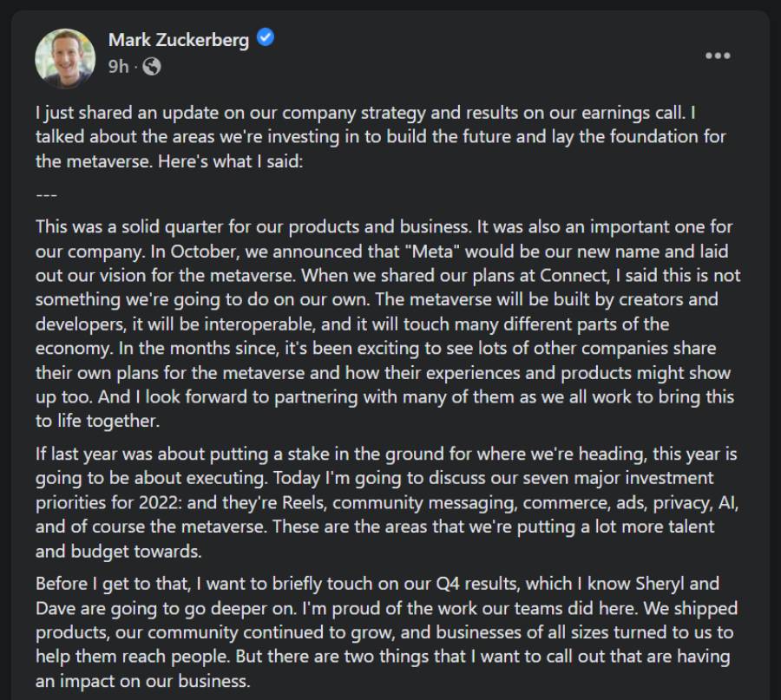Open the three-dot post options menu
781x700 pixels.
(x=718, y=56)
